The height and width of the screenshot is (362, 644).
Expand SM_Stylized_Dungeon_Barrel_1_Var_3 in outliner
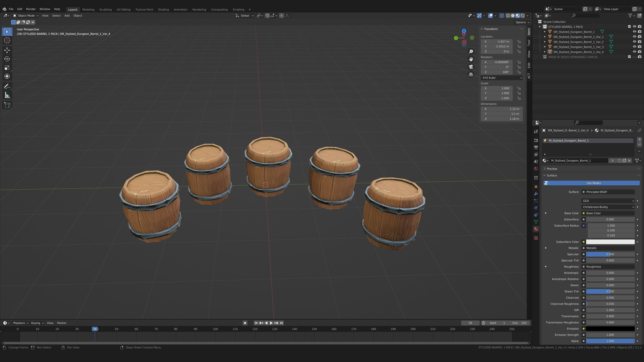point(545,47)
